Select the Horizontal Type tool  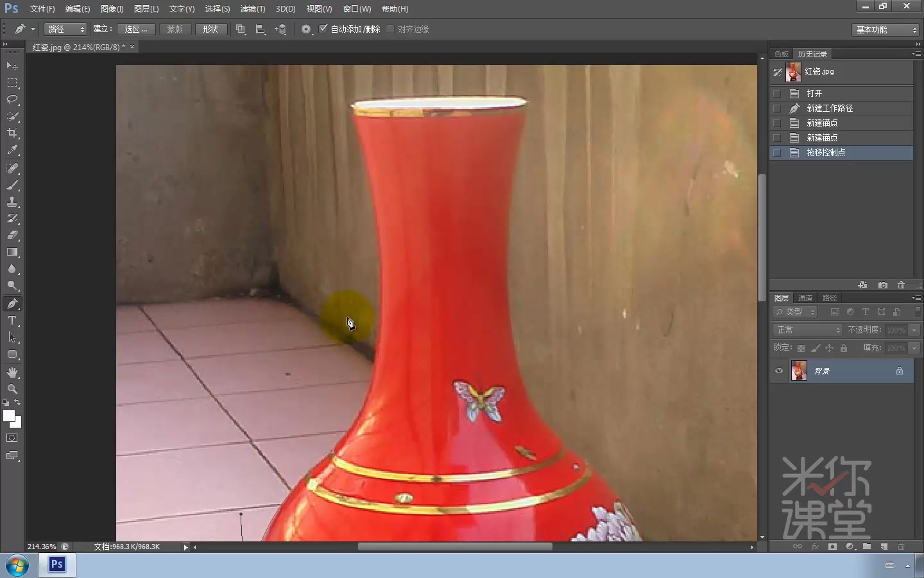click(12, 320)
